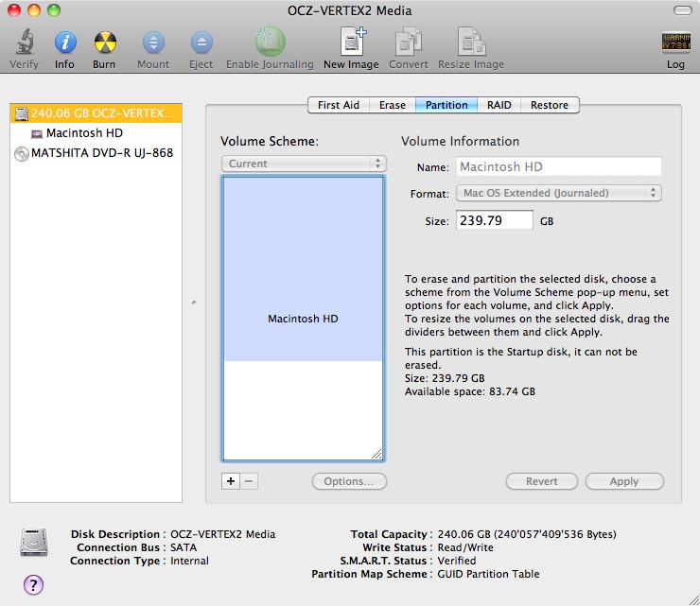
Task: Open the Format popup menu
Action: [558, 193]
